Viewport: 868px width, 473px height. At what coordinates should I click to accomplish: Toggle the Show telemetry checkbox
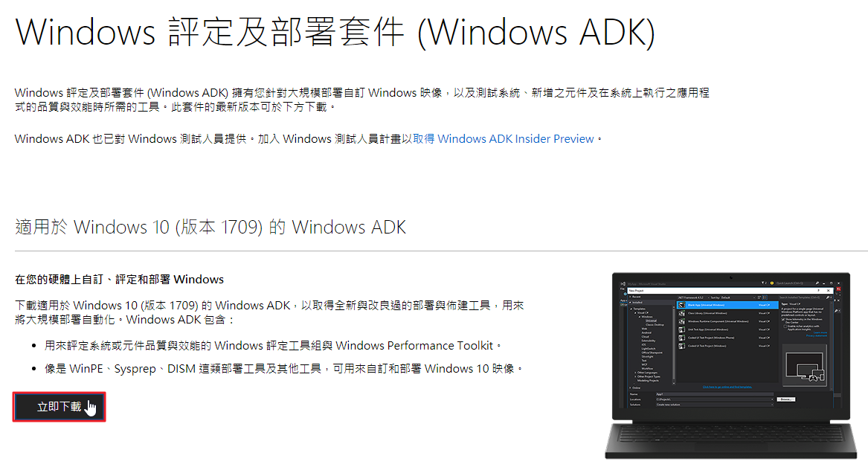click(x=783, y=319)
